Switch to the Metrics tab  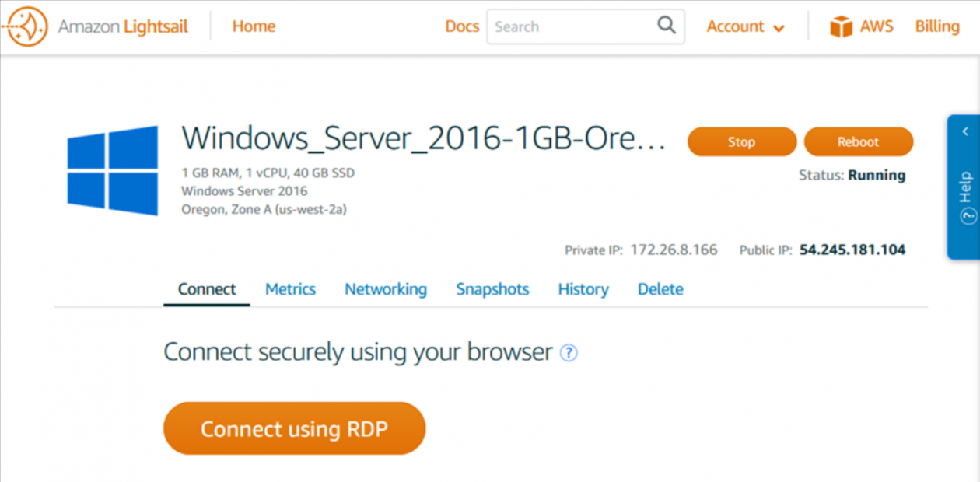(290, 289)
